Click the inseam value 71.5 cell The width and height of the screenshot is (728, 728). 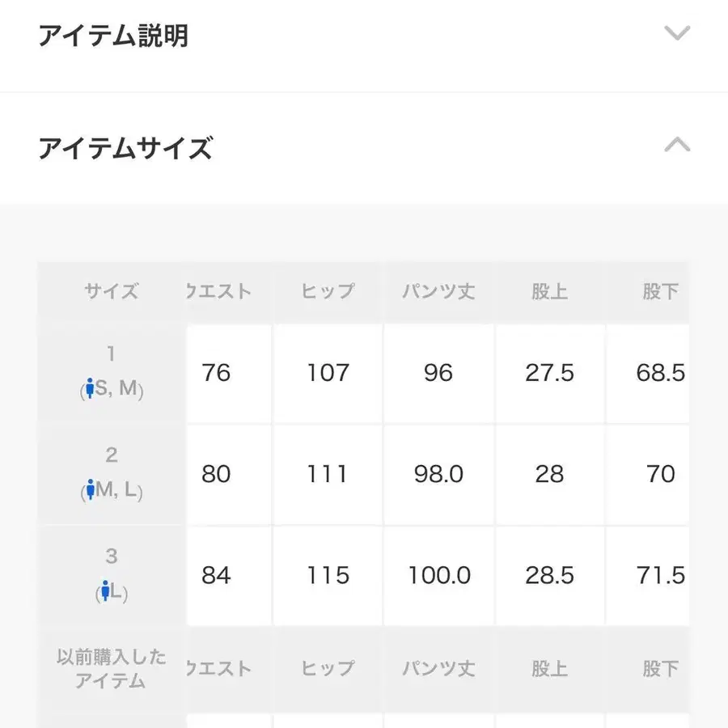coord(660,575)
